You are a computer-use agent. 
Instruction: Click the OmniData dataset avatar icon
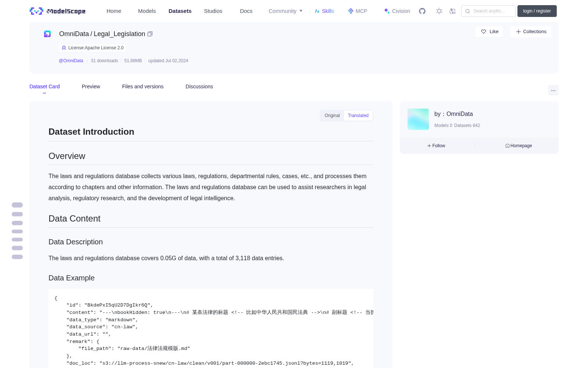click(x=47, y=34)
